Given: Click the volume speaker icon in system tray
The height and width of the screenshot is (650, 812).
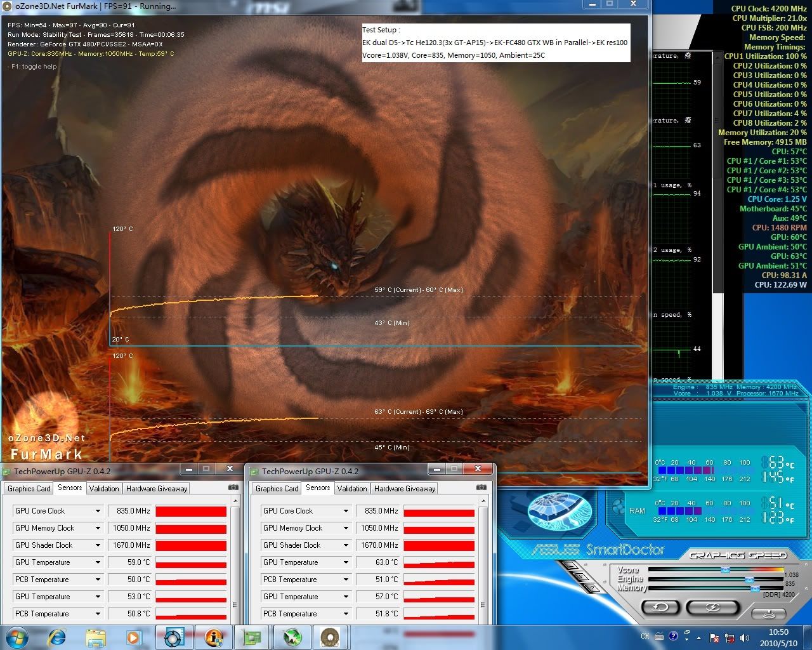Looking at the screenshot, I should pos(743,637).
